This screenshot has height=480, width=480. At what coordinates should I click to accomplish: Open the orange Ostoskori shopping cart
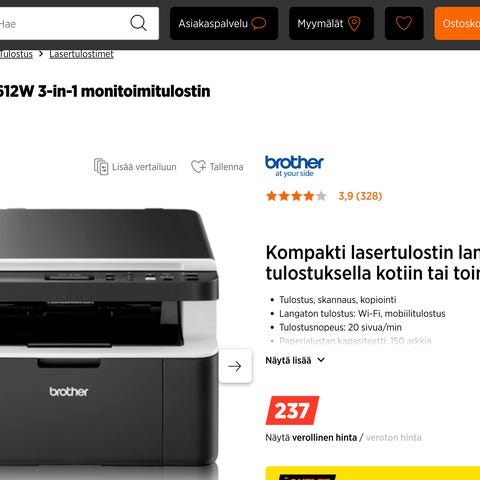(457, 24)
